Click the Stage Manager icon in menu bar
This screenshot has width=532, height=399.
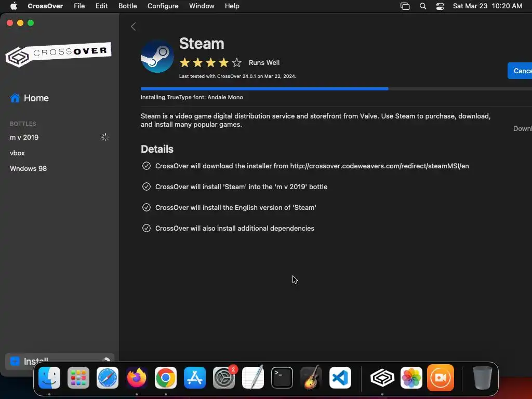(x=405, y=6)
